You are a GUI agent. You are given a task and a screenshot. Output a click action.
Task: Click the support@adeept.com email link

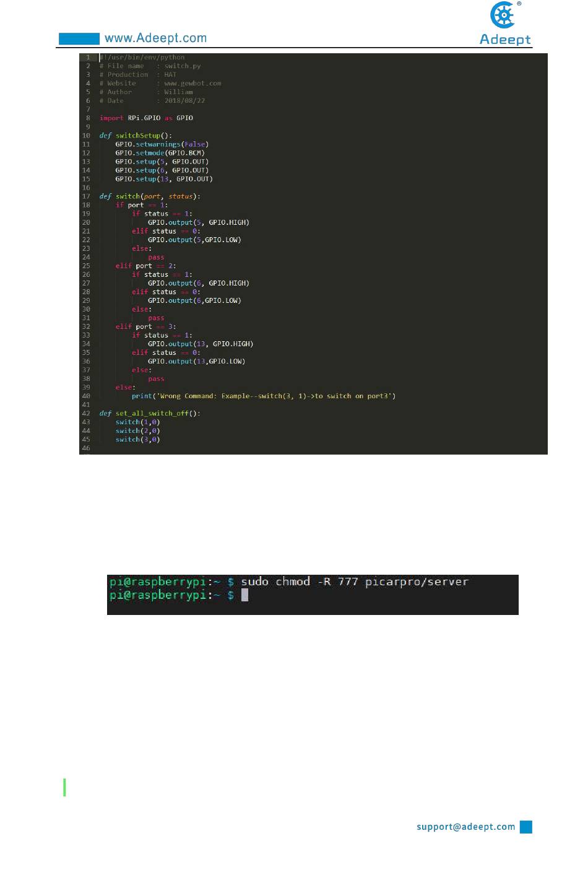coord(465,827)
